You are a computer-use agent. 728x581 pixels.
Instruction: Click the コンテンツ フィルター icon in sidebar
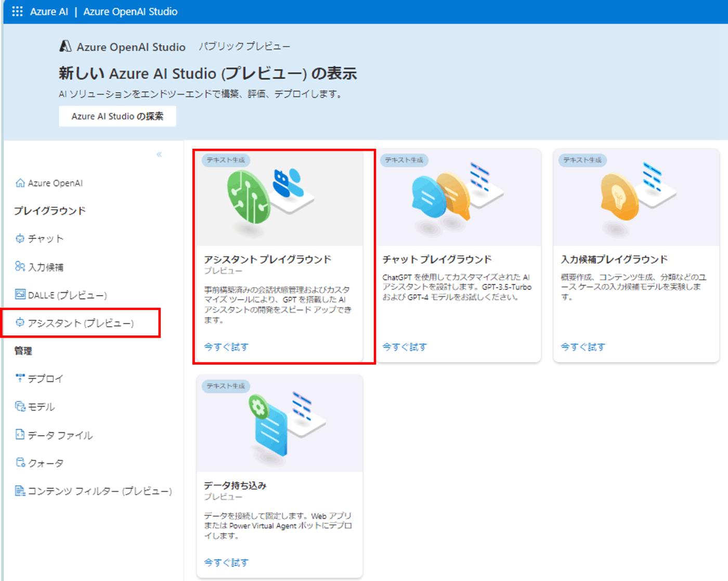point(20,490)
